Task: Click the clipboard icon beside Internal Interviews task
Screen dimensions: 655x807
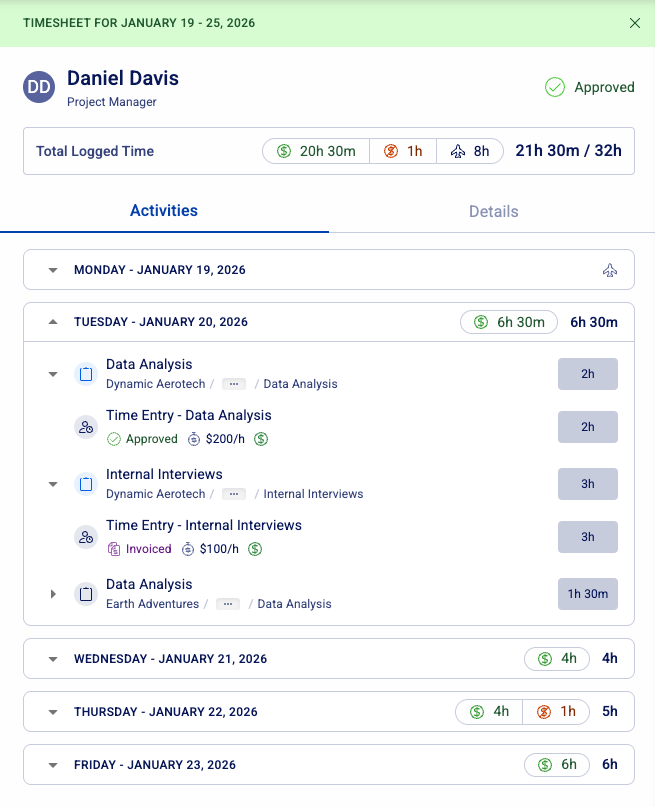Action: [x=86, y=484]
